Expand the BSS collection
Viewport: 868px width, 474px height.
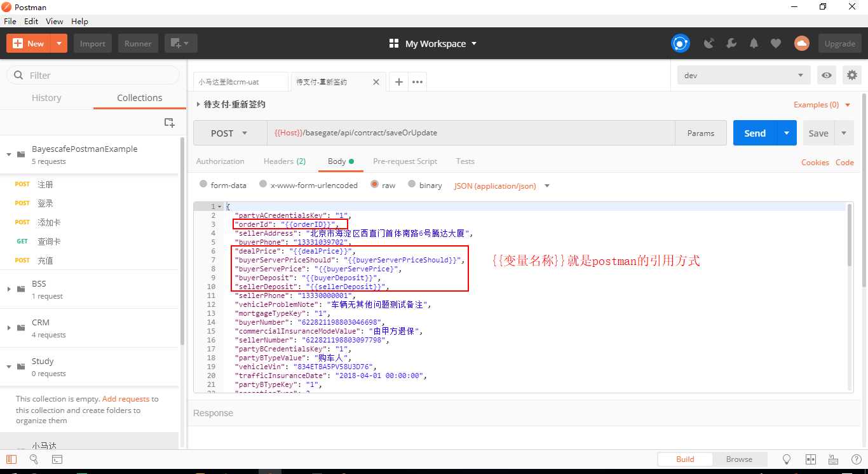[9, 289]
